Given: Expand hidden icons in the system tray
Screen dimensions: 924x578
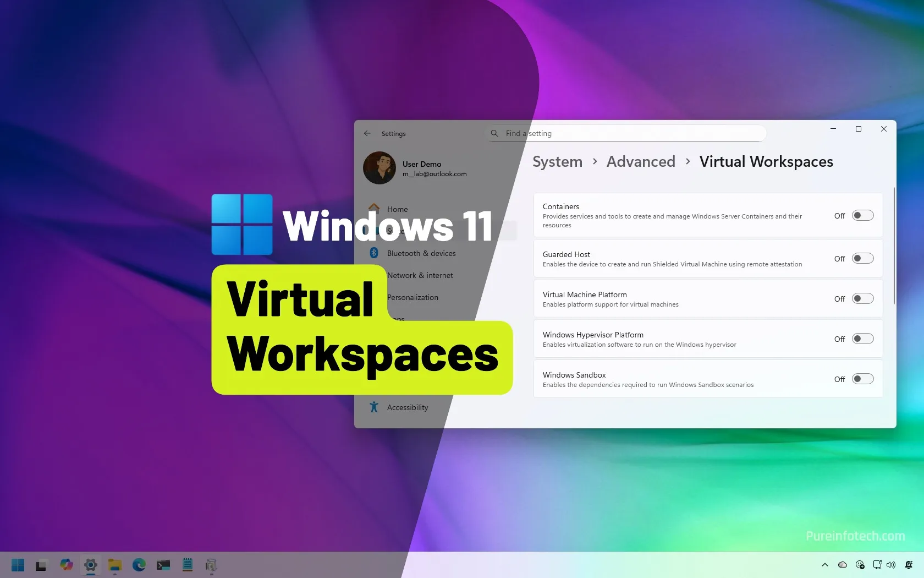Looking at the screenshot, I should point(824,565).
